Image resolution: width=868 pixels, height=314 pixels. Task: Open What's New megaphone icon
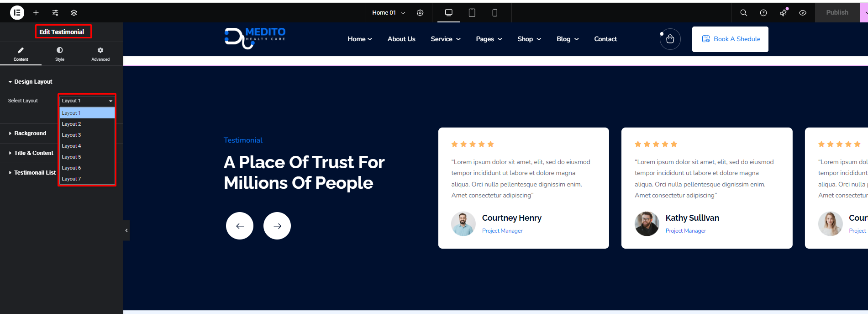point(783,13)
